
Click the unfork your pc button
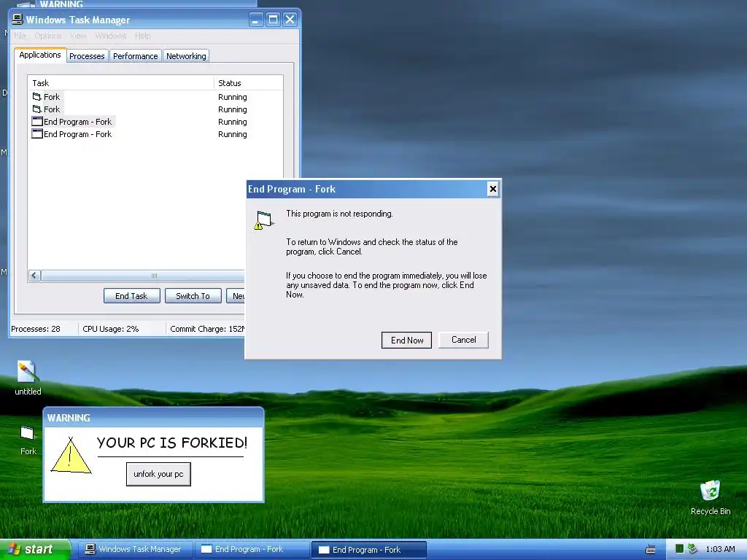click(x=158, y=474)
